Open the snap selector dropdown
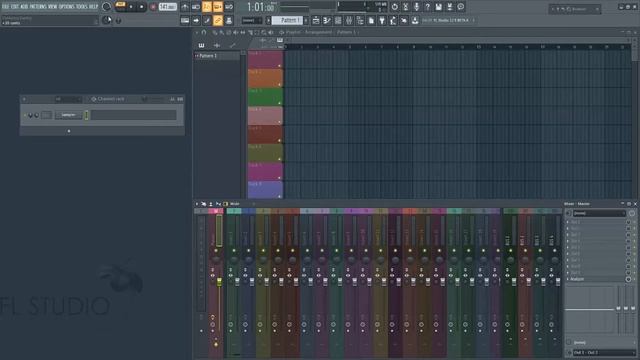640x360 pixels. pyautogui.click(x=252, y=20)
